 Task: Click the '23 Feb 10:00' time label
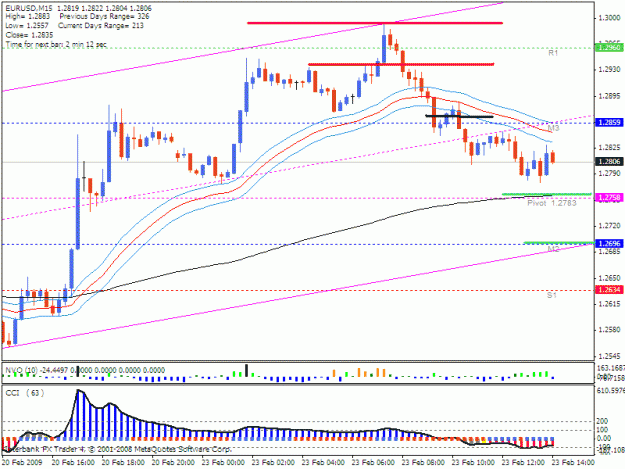[474, 463]
